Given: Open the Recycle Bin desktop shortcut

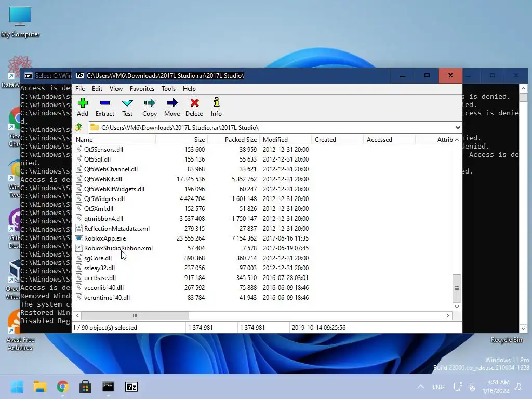Looking at the screenshot, I should click(506, 340).
